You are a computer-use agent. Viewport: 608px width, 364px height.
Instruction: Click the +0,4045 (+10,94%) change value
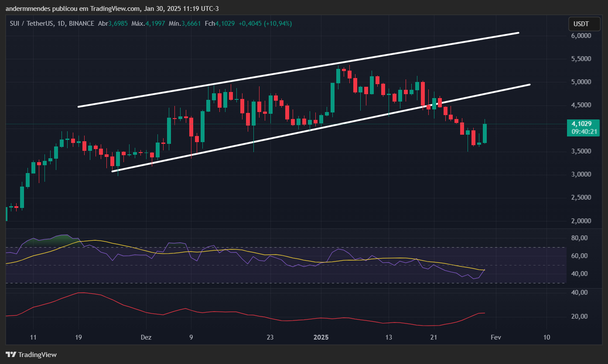click(x=265, y=23)
